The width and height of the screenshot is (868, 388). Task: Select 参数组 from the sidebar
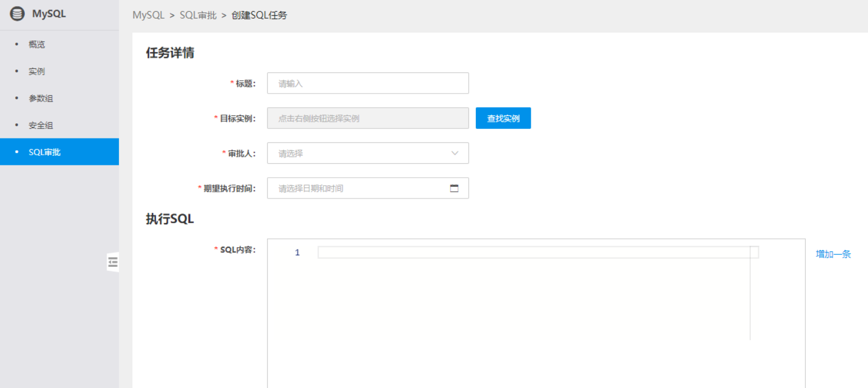click(41, 98)
